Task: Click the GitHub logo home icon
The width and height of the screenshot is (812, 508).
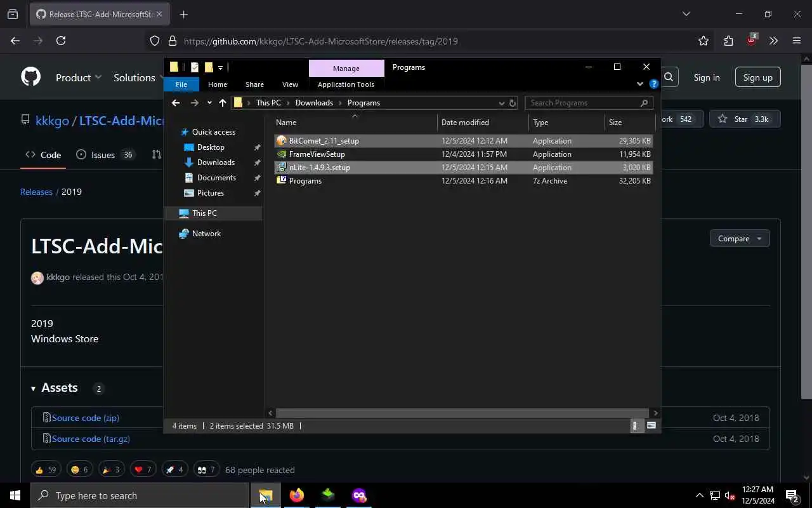Action: coord(30,77)
